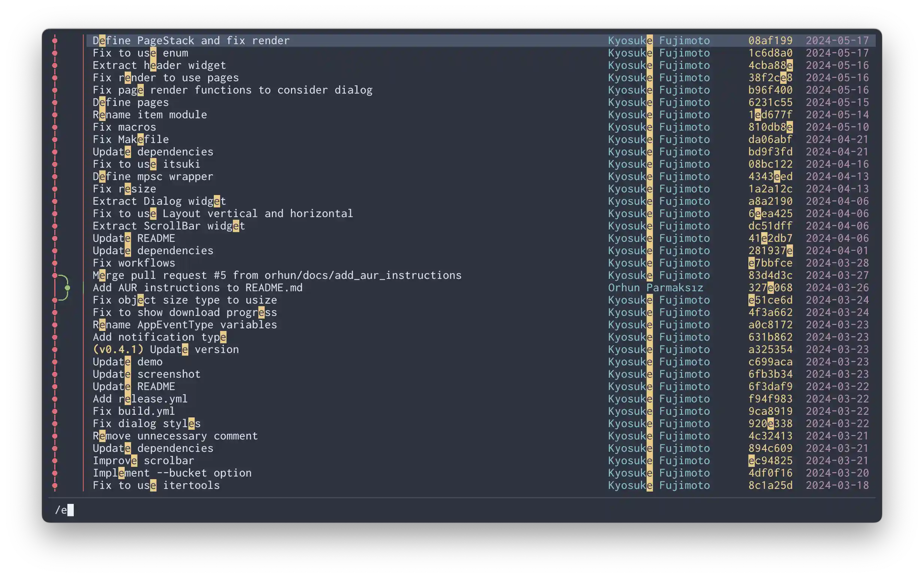
Task: Select the v0.4.1 version tag label
Action: (x=118, y=349)
